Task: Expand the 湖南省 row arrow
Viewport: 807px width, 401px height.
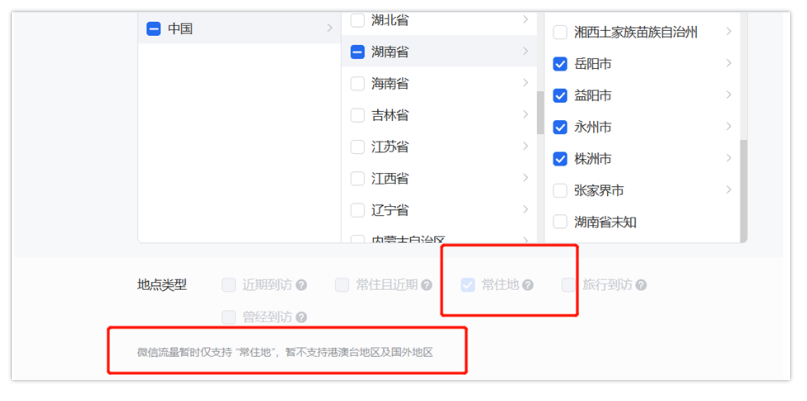Action: pos(525,51)
